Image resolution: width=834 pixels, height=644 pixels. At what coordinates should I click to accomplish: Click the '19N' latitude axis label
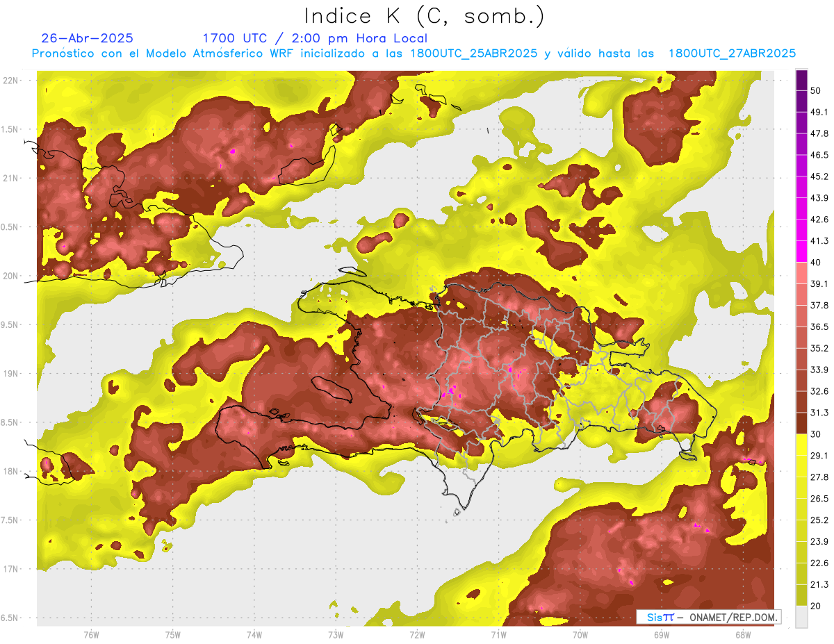(11, 374)
